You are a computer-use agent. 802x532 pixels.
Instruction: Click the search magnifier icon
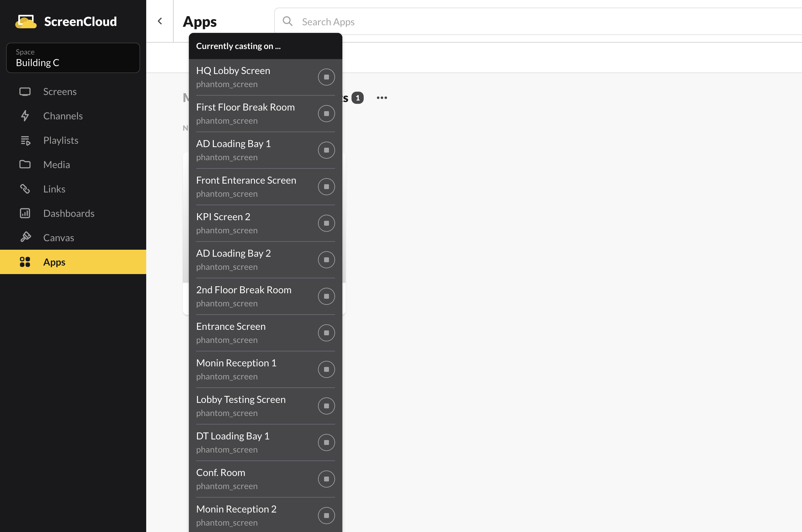point(288,21)
